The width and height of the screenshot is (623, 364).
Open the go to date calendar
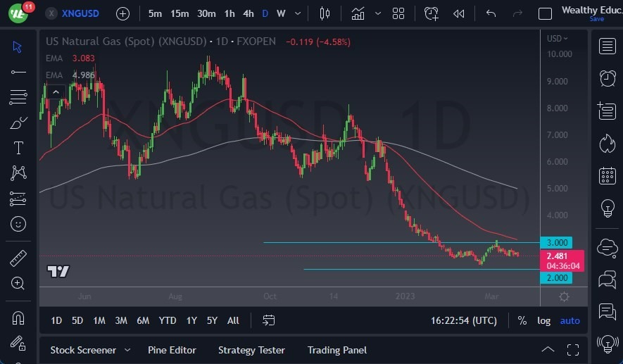[269, 320]
